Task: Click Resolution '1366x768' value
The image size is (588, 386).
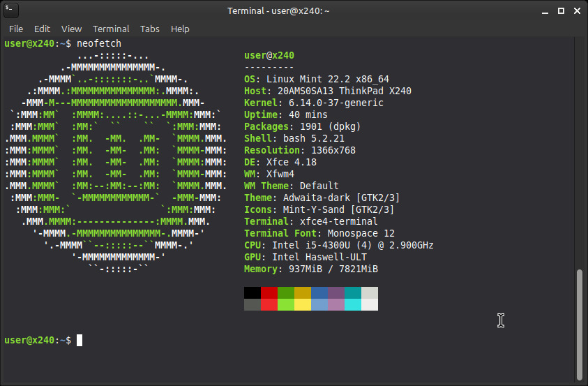Action: pyautogui.click(x=333, y=151)
